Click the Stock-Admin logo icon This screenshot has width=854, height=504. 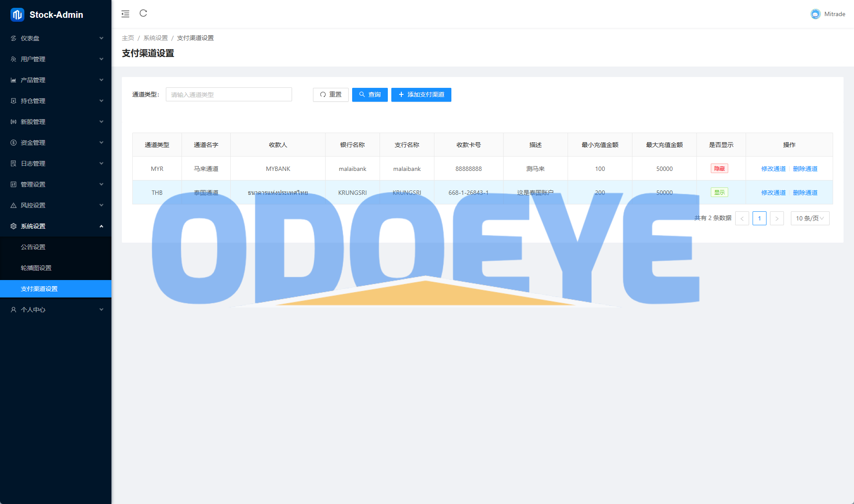point(17,15)
